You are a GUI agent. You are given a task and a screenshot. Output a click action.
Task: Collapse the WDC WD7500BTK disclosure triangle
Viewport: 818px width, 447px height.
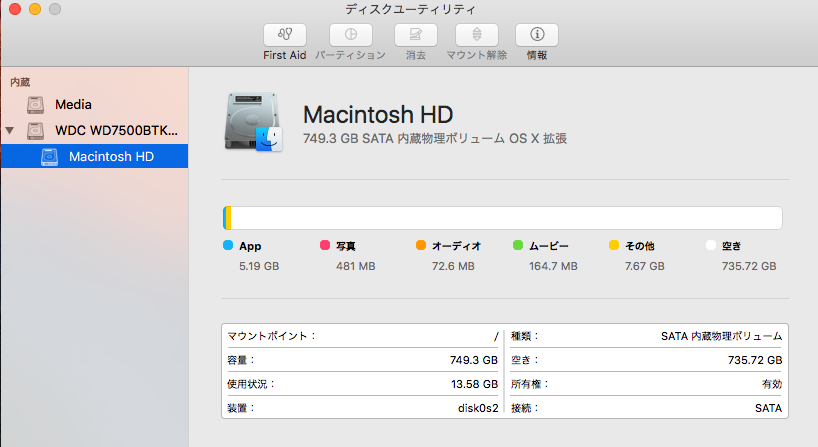tap(10, 131)
